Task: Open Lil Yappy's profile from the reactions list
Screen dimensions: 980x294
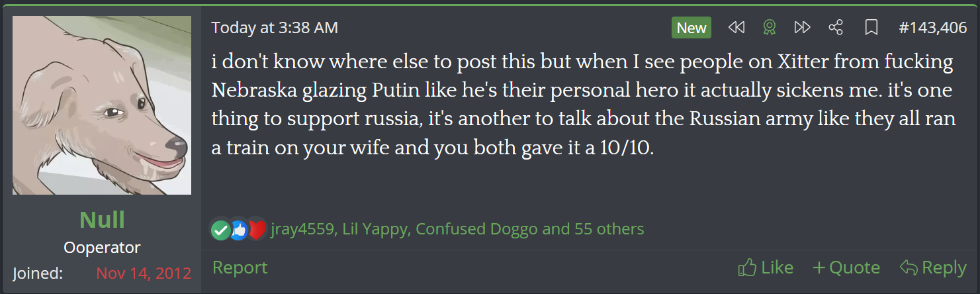Action: 376,230
